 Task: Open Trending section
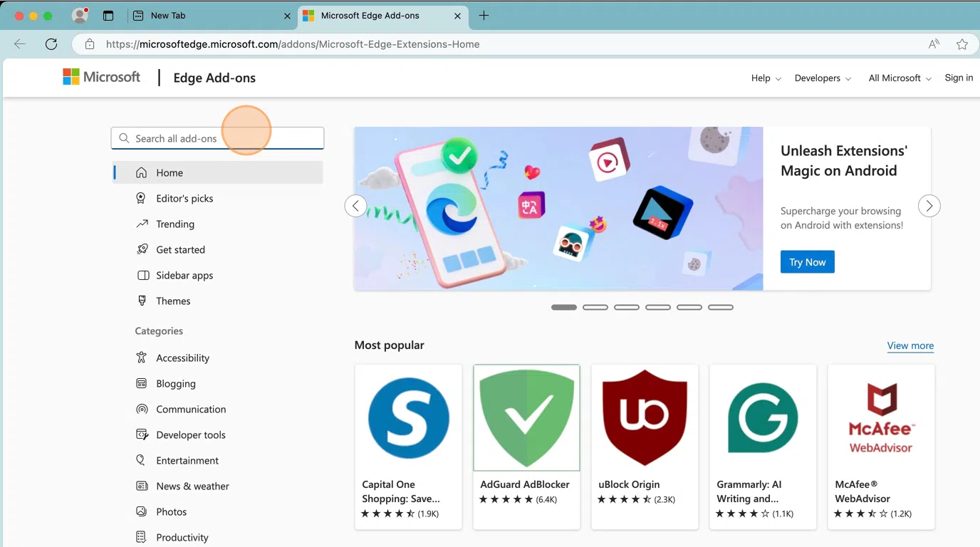coord(218,224)
